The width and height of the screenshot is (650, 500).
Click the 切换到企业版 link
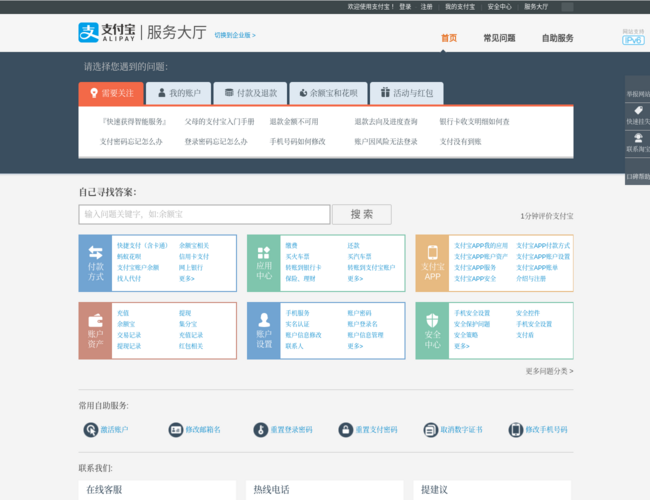tap(235, 35)
